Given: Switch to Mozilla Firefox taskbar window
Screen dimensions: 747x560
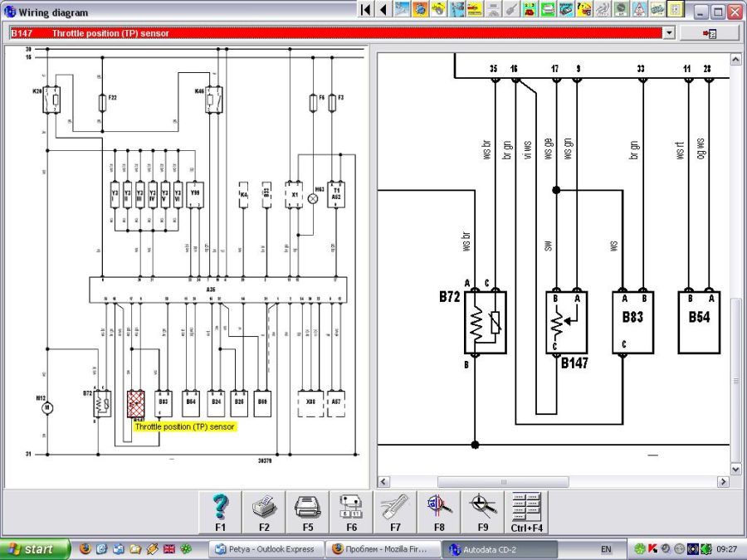Looking at the screenshot, I should pyautogui.click(x=382, y=549).
